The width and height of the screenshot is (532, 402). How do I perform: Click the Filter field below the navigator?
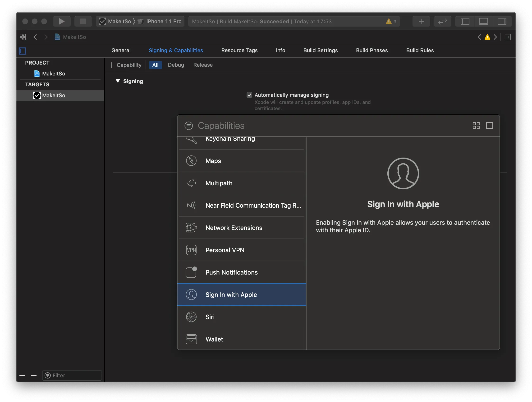72,375
